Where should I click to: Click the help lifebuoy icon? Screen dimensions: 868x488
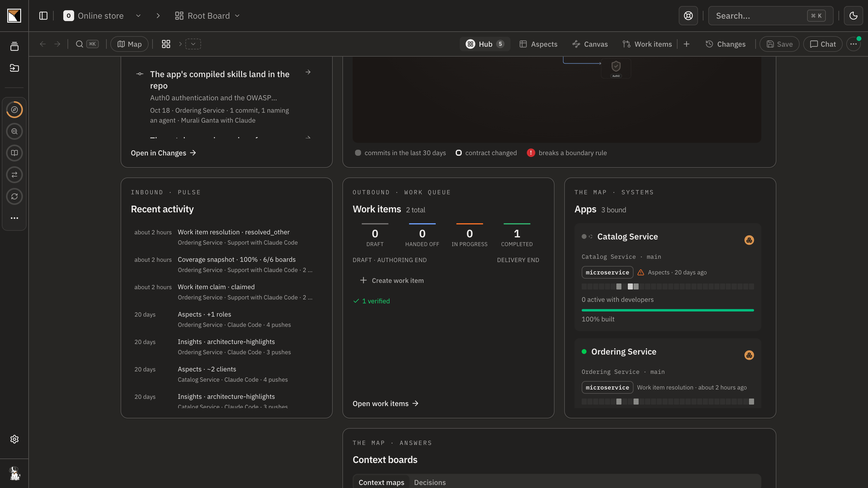click(688, 15)
